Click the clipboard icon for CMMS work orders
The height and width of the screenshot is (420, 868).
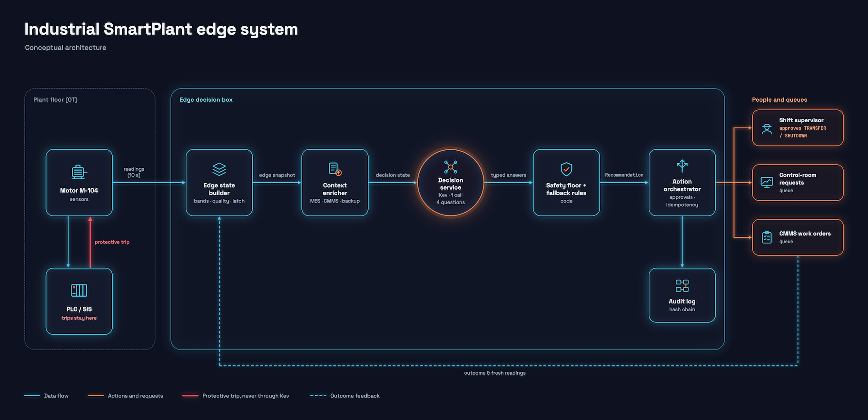click(767, 237)
